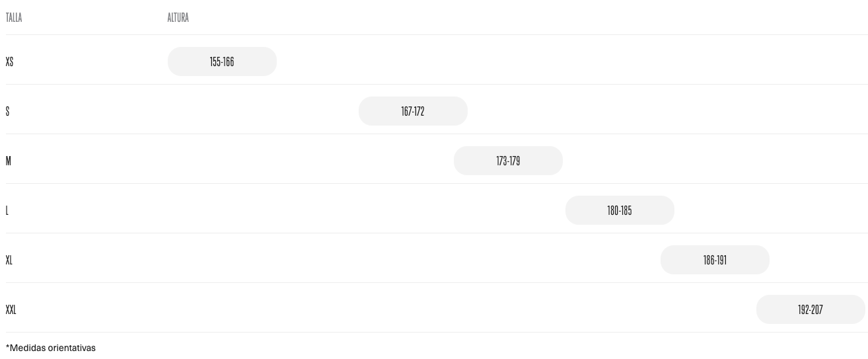Click the 155-166 height pill
Image resolution: width=868 pixels, height=359 pixels.
coord(222,61)
